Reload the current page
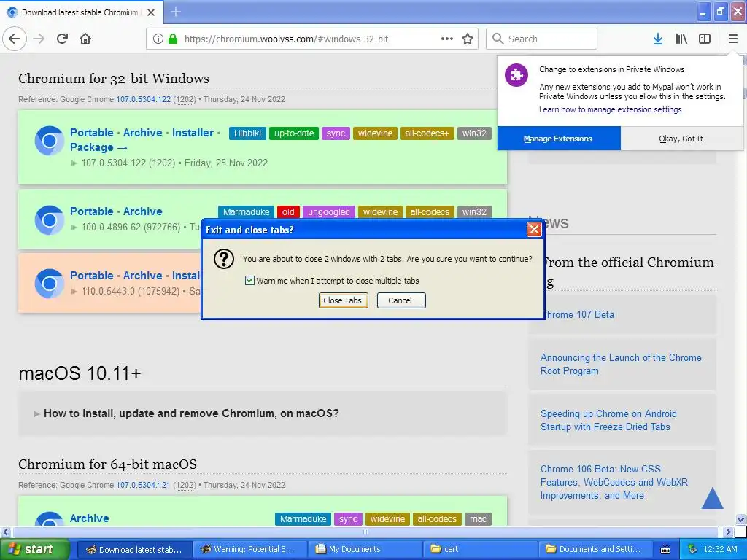The height and width of the screenshot is (560, 747). click(62, 39)
